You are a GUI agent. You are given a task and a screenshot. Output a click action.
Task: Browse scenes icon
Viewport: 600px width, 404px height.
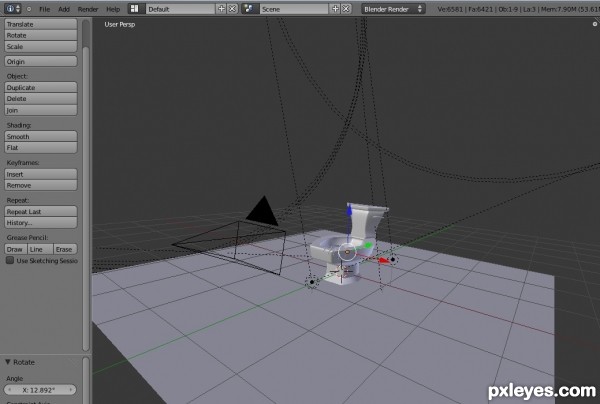[x=250, y=9]
